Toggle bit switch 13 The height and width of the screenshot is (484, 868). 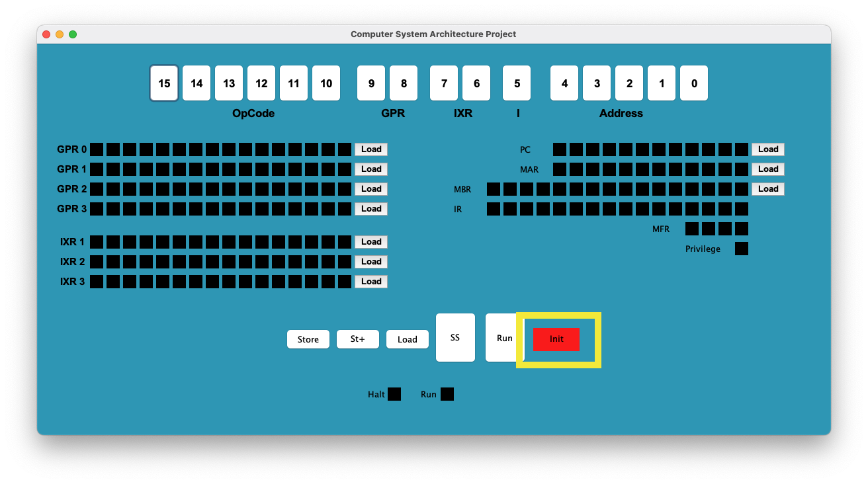229,83
